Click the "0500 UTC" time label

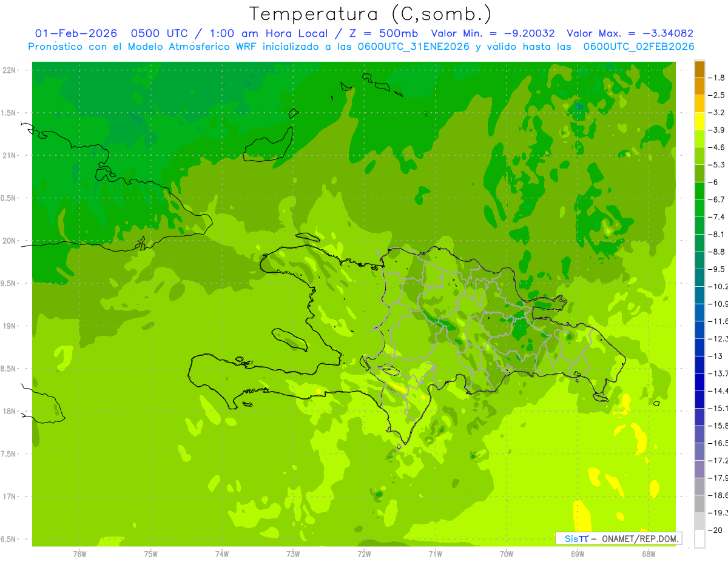point(158,33)
